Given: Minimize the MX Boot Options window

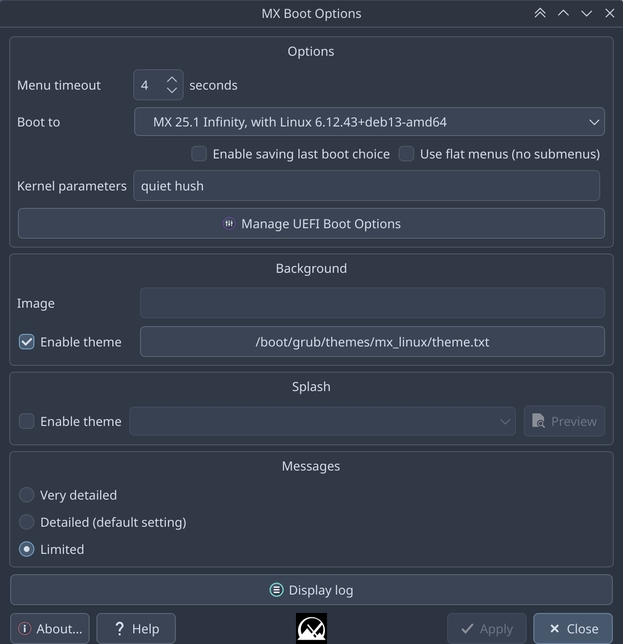Looking at the screenshot, I should 586,13.
